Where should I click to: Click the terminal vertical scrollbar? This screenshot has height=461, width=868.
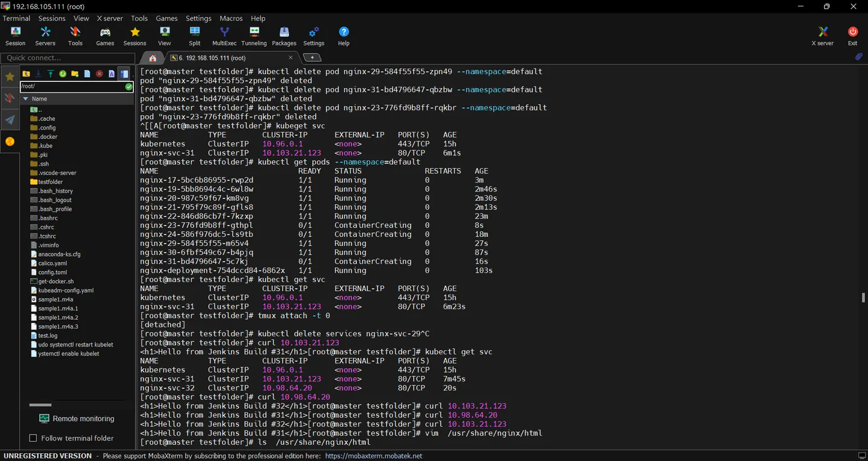(864, 297)
